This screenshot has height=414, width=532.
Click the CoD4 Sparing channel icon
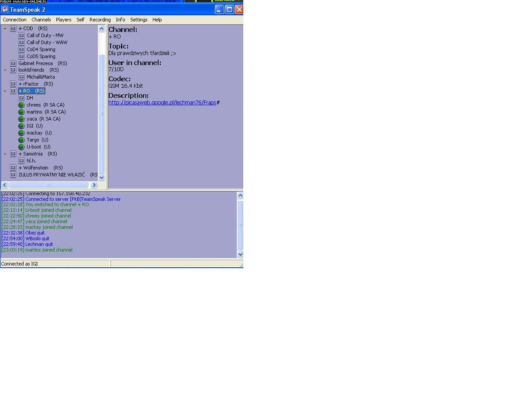[21, 49]
